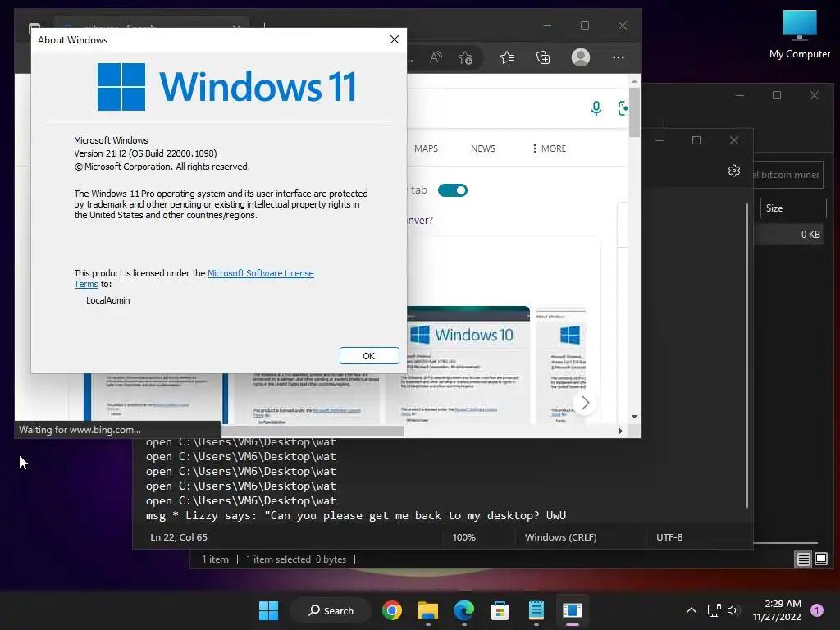Close the About Windows dialog

pyautogui.click(x=395, y=39)
